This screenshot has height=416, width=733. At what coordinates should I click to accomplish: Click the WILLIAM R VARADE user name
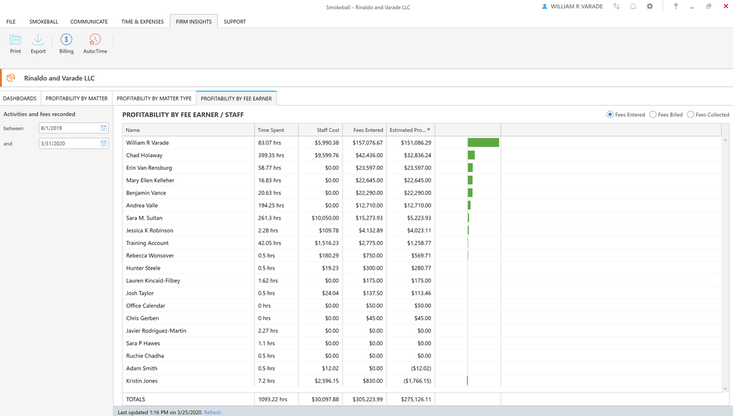(576, 7)
